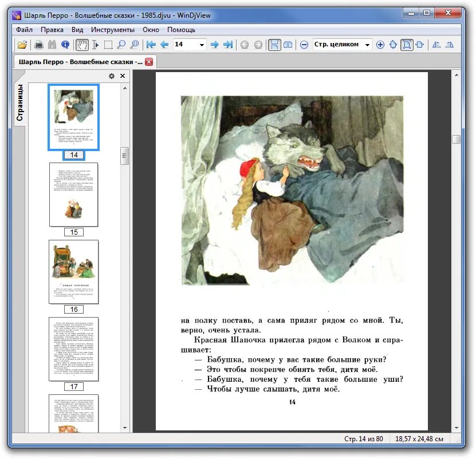Select the text selection cursor tool
The width and height of the screenshot is (476, 459).
point(95,45)
